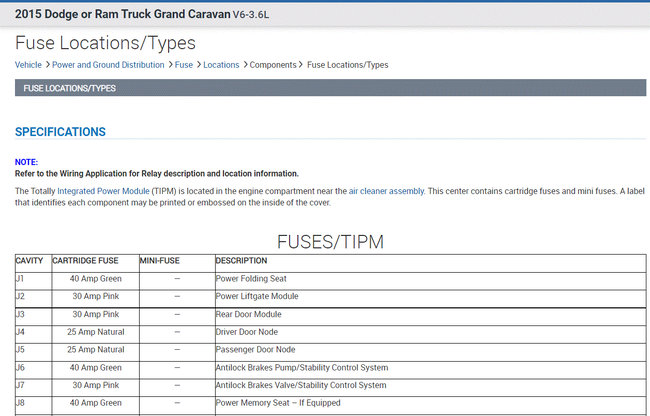650x416 pixels.
Task: Select 'Power Memory Seat – If Equipped' description
Action: coord(278,403)
